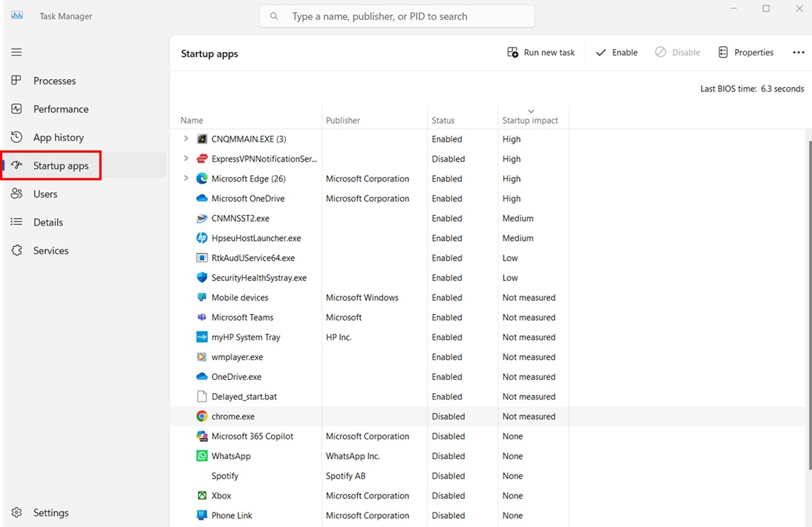Image resolution: width=812 pixels, height=527 pixels.
Task: Expand the ExpressVPNNotificationSer... group
Action: (186, 159)
